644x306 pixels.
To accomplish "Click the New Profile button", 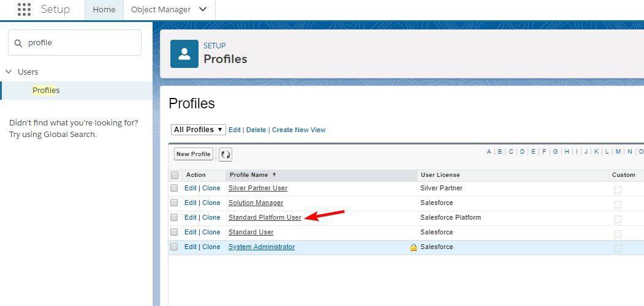I will pos(194,154).
